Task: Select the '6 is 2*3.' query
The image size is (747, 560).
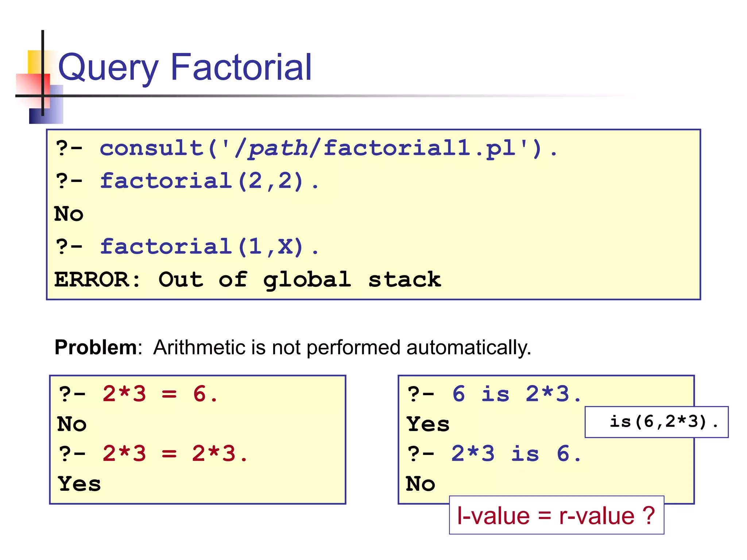Action: click(x=494, y=394)
